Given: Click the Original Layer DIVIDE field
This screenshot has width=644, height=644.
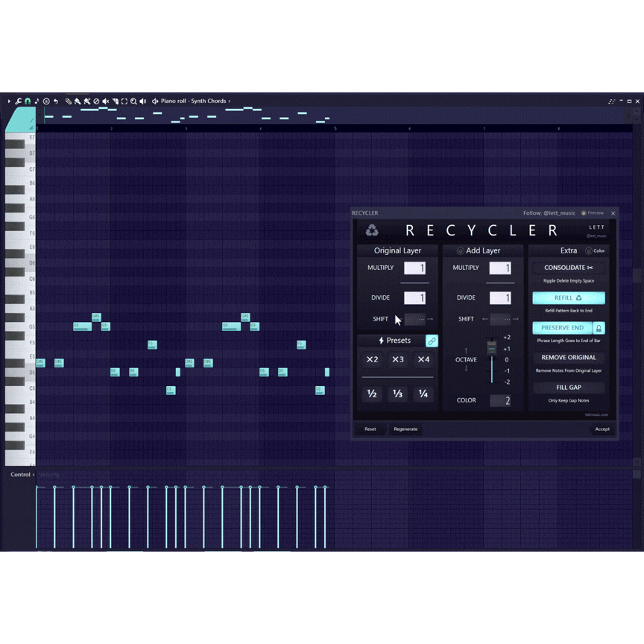Looking at the screenshot, I should (415, 298).
